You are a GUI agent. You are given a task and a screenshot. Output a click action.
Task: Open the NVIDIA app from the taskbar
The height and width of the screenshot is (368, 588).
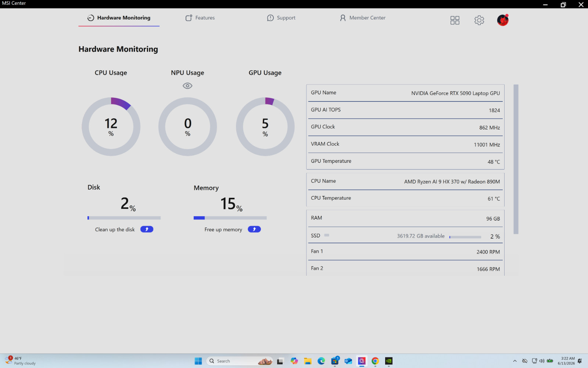389,361
